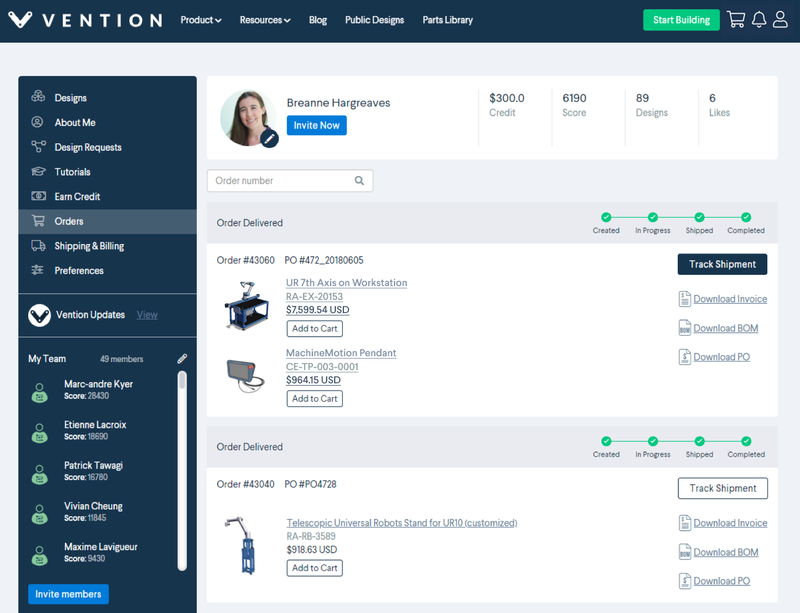Expand the Product dropdown menu

click(201, 20)
